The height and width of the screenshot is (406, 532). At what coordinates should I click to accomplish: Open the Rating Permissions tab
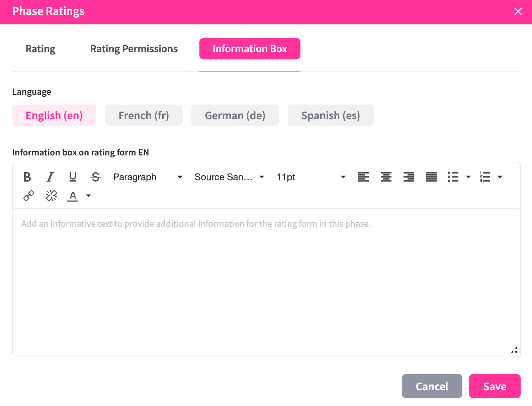(134, 49)
